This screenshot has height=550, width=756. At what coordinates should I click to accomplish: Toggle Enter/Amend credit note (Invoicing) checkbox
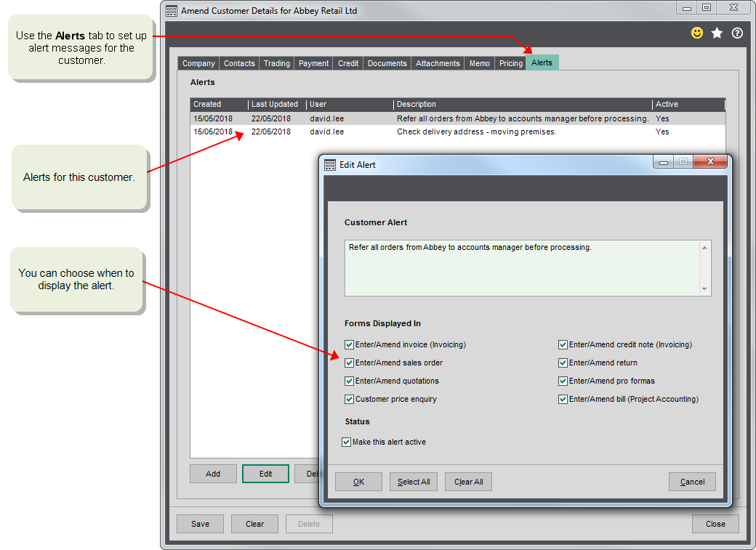click(563, 344)
